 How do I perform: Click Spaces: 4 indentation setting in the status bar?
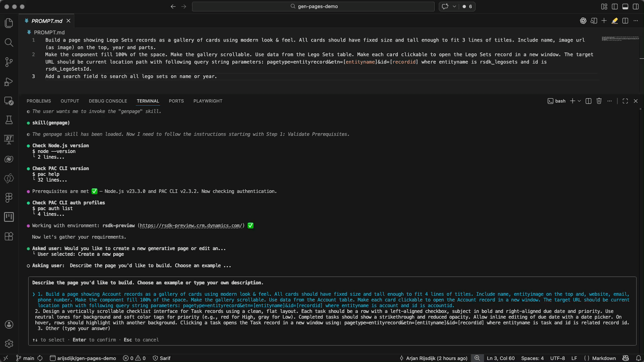pos(533,358)
